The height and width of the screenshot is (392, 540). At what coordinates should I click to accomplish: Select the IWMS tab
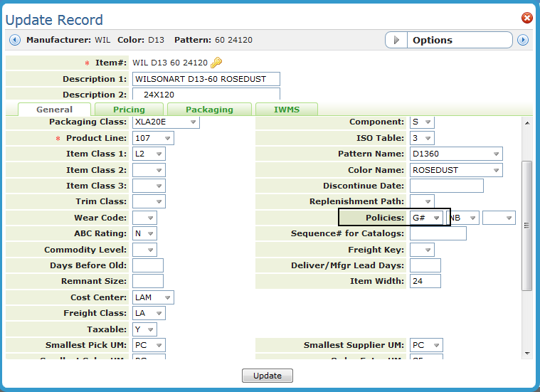pos(287,110)
